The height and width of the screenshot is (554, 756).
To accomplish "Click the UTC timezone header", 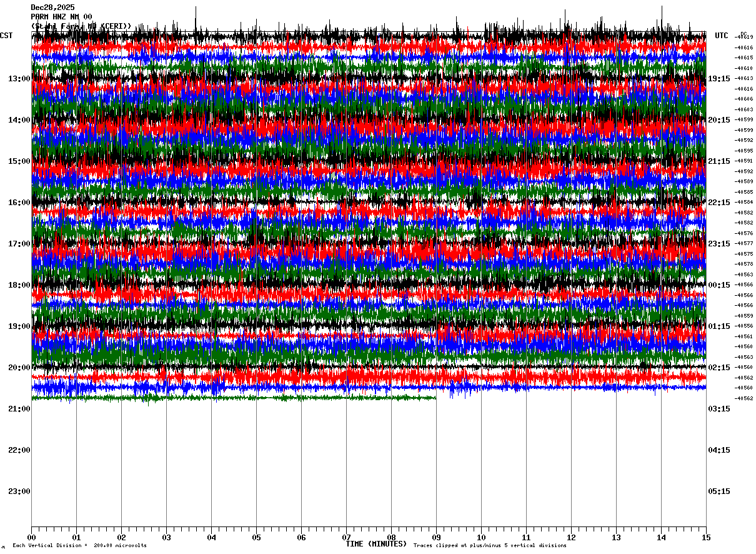I will pos(722,36).
